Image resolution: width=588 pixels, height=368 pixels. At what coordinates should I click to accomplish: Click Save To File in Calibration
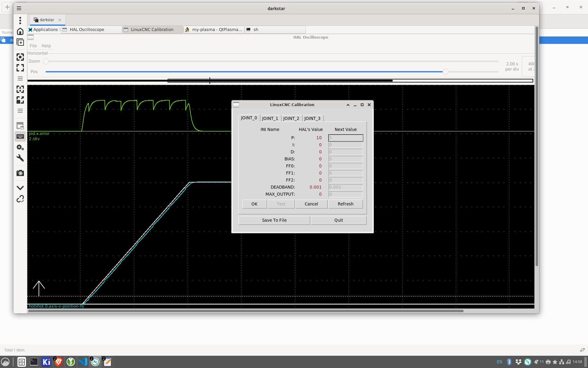[274, 220]
